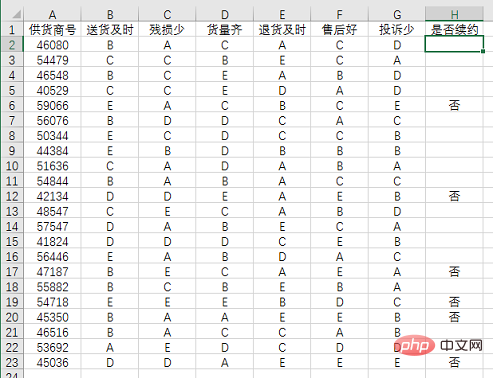Click supplier number 53692
493x378 pixels.
pyautogui.click(x=52, y=348)
